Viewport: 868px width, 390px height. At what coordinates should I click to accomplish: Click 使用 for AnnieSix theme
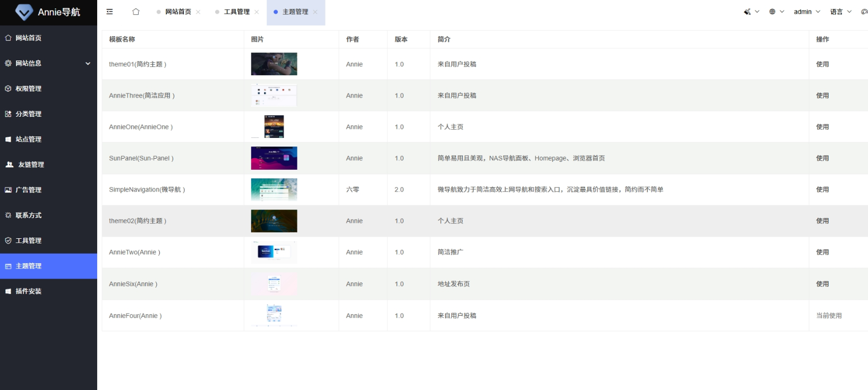(822, 284)
